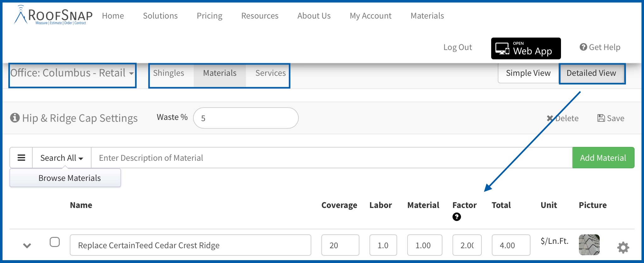644x263 pixels.
Task: Open the Services tab
Action: pyautogui.click(x=270, y=73)
